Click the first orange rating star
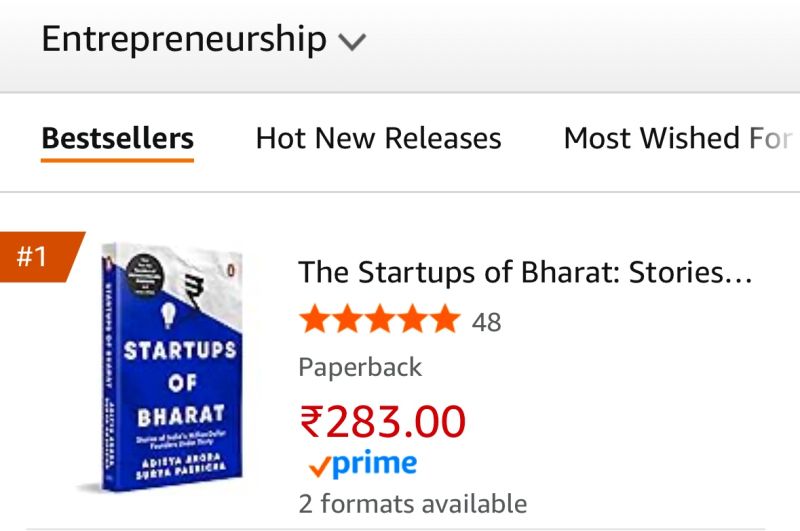Viewport: 800px width, 531px height. [315, 319]
